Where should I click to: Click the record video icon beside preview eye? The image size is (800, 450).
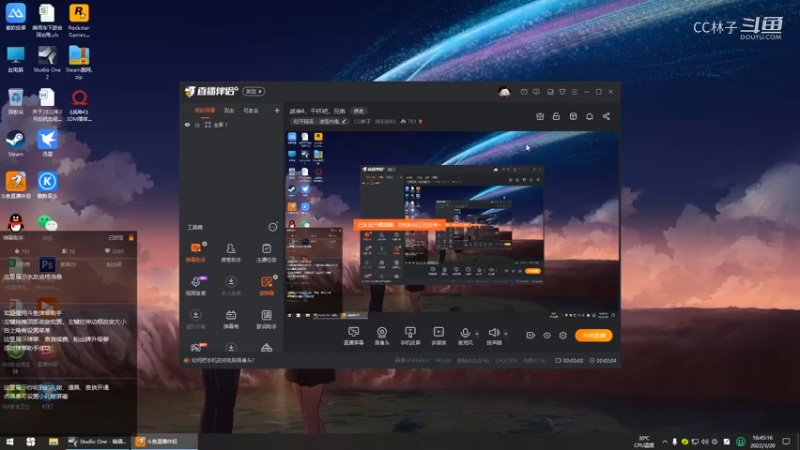click(x=530, y=335)
